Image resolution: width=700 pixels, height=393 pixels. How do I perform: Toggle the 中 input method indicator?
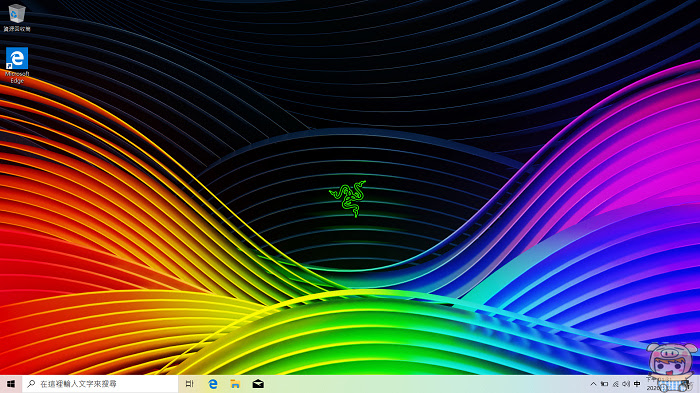tap(637, 384)
